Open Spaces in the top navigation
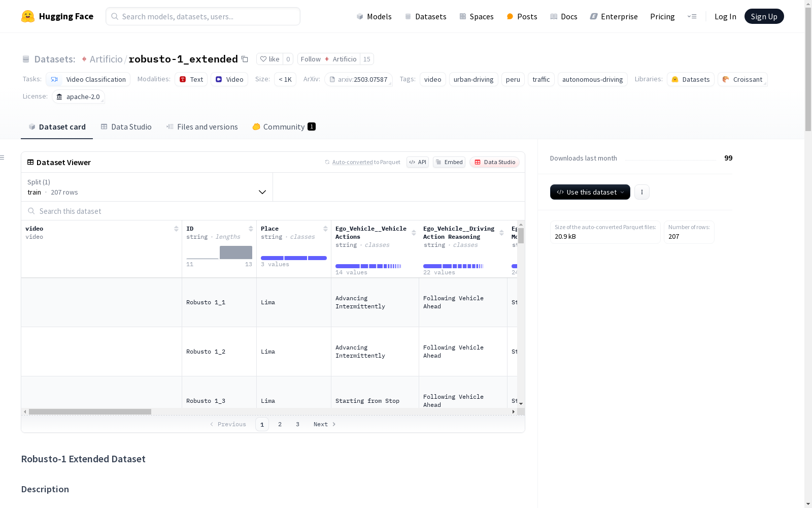This screenshot has width=812, height=508. (x=477, y=16)
